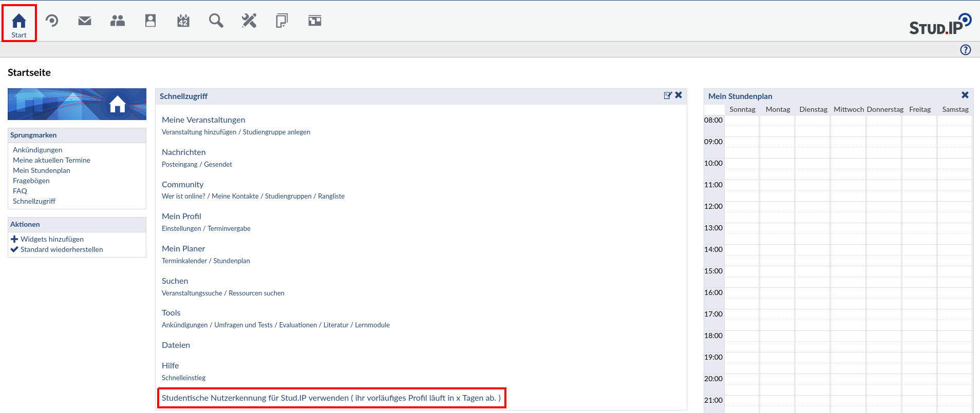Viewport: 980px width, 413px height.
Task: Click the Studentische Nutzerkennung link
Action: pos(331,398)
